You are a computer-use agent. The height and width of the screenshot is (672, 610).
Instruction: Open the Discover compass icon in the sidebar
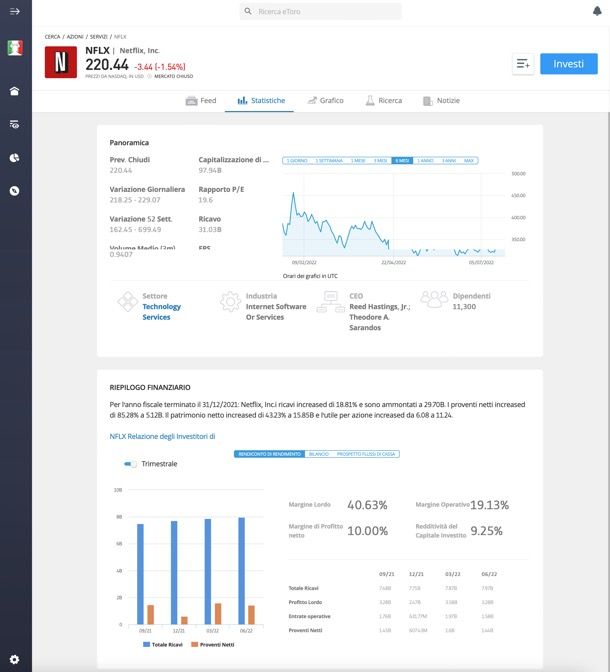(15, 191)
